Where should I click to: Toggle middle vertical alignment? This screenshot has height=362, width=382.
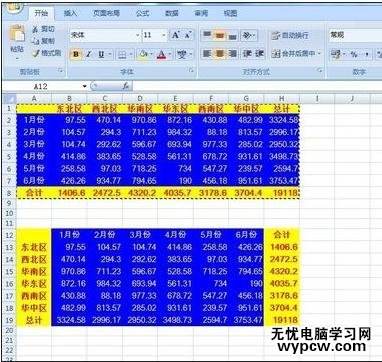click(x=220, y=35)
